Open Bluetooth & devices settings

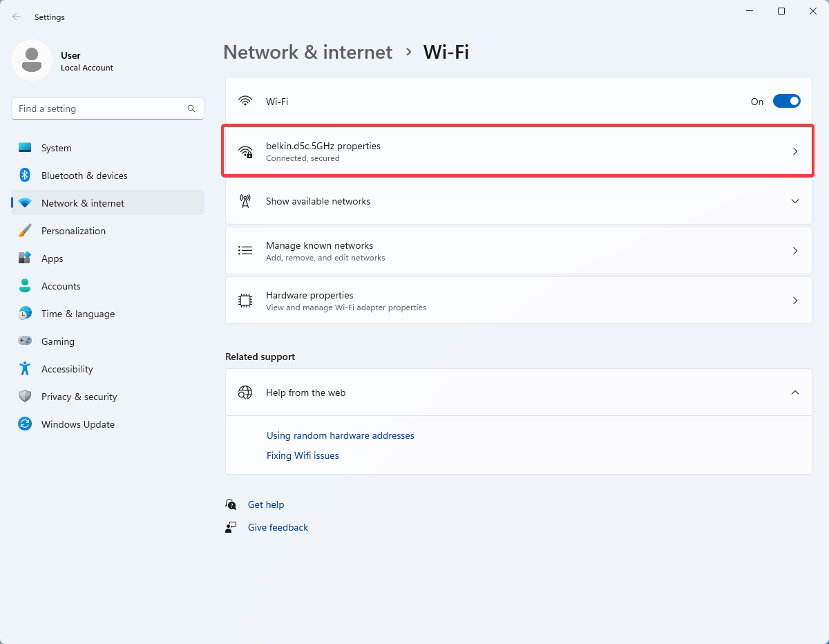(26, 175)
